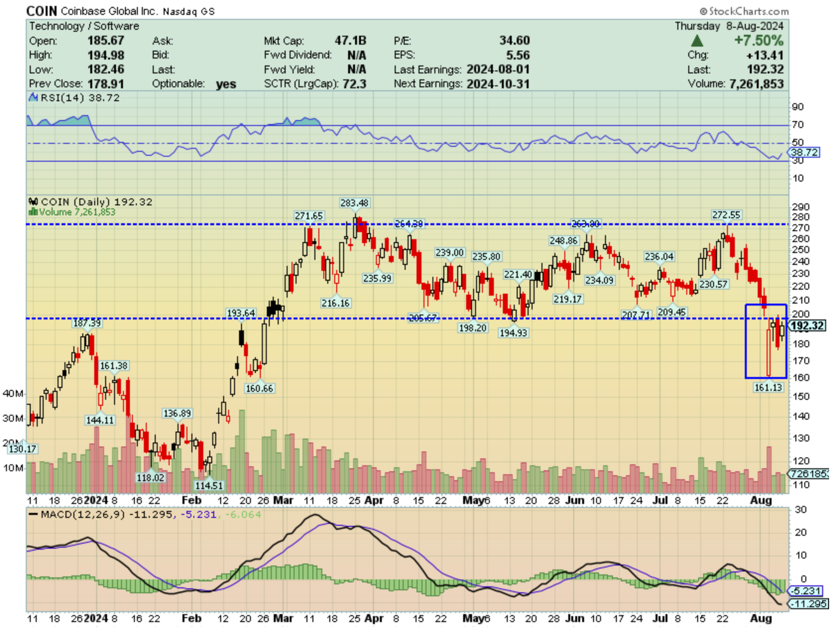Click the 144.11 price label
Viewport: 840px width, 630px height.
coord(100,420)
